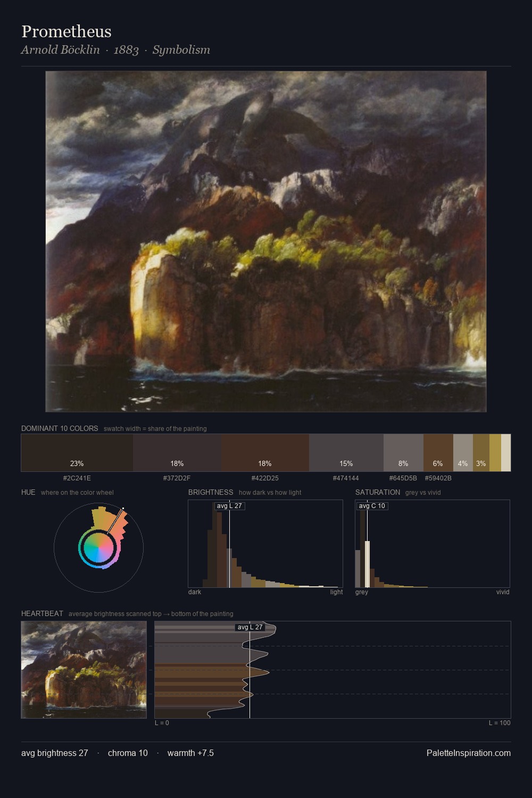Click the HEARTBEAT section heading
Screen dimensions: 532x798
pos(42,613)
